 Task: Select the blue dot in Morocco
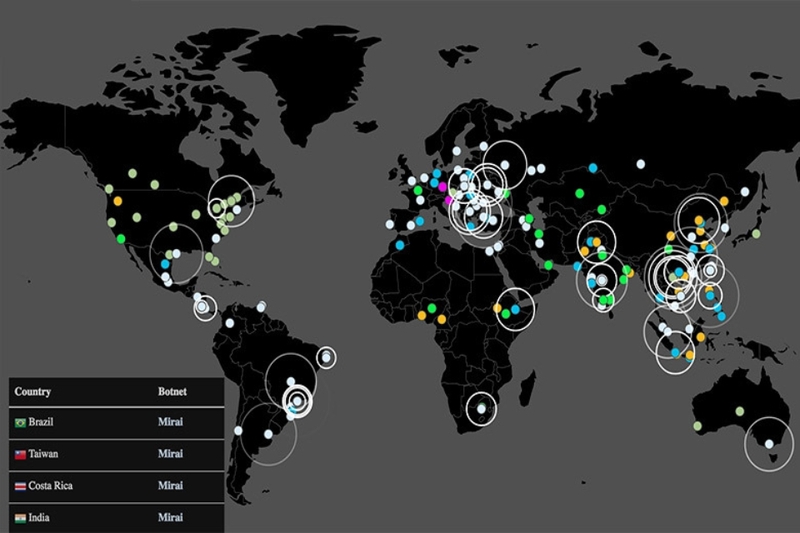pos(400,245)
